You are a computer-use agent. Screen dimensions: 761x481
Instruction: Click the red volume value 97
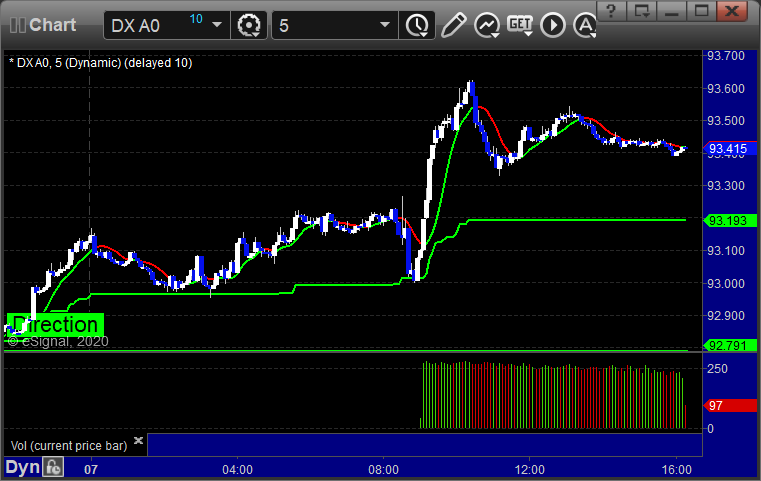coord(730,405)
